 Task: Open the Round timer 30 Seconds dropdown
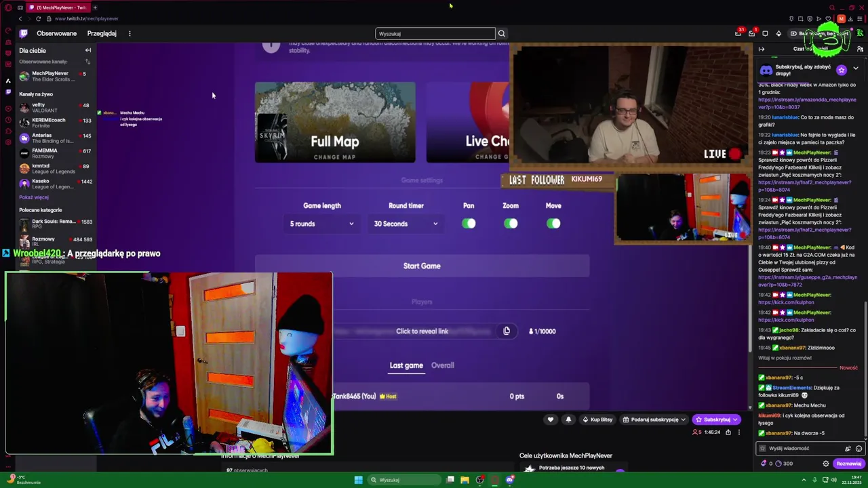coord(406,224)
